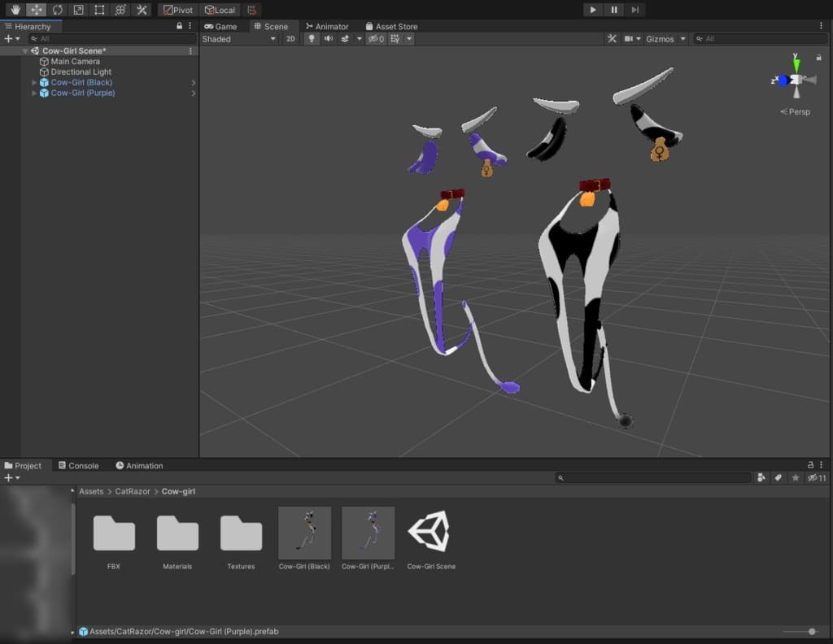Click CatRazor in the breadcrumb path

click(133, 491)
